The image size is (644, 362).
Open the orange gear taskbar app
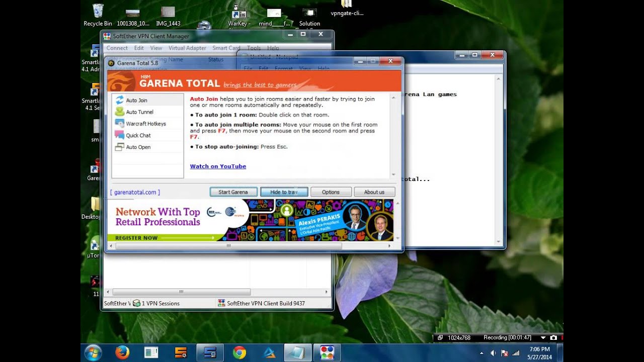click(x=181, y=353)
